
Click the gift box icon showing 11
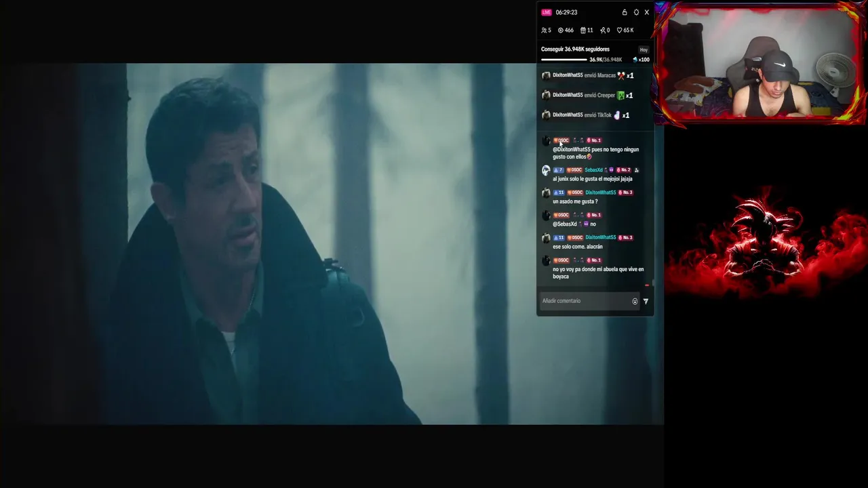tap(583, 30)
